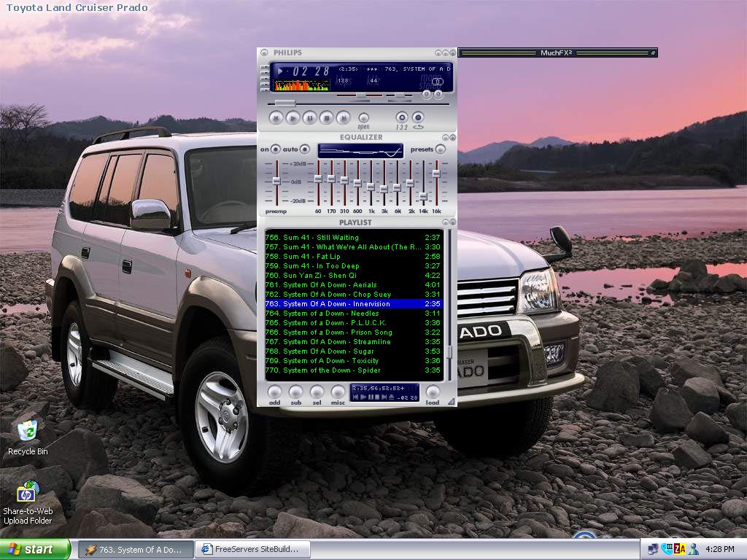Open Share-to-Web Upload Folder desktop icon
Image resolution: width=747 pixels, height=560 pixels.
tap(28, 503)
